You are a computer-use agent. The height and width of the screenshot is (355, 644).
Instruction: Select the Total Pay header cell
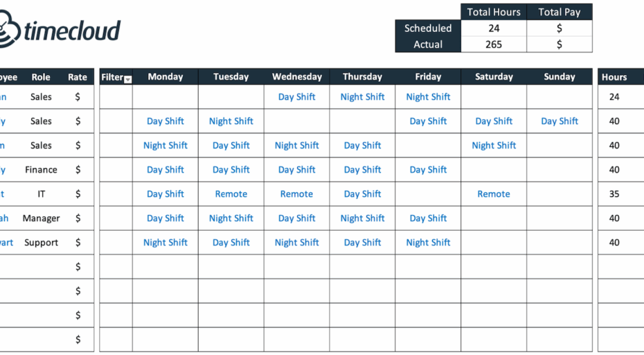[560, 12]
